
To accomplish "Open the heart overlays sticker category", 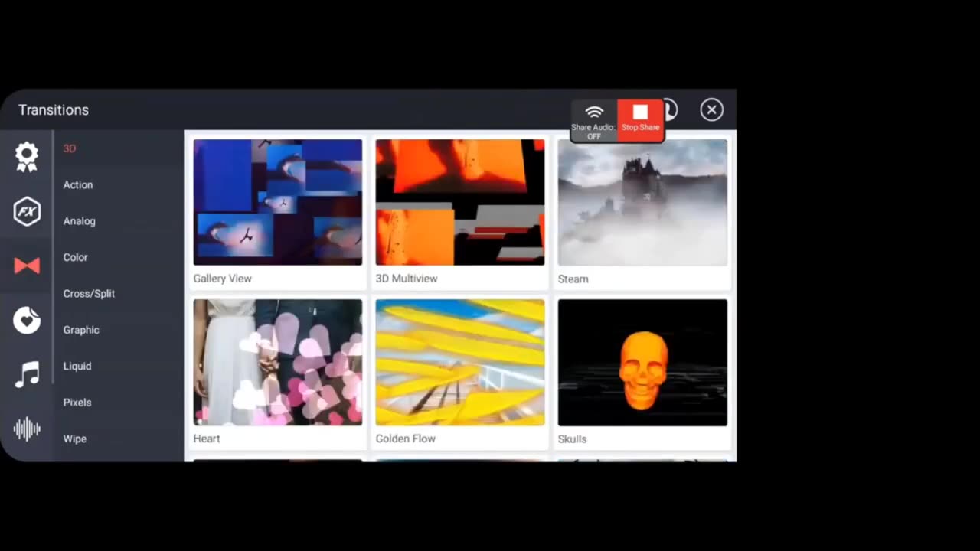I will click(x=27, y=320).
